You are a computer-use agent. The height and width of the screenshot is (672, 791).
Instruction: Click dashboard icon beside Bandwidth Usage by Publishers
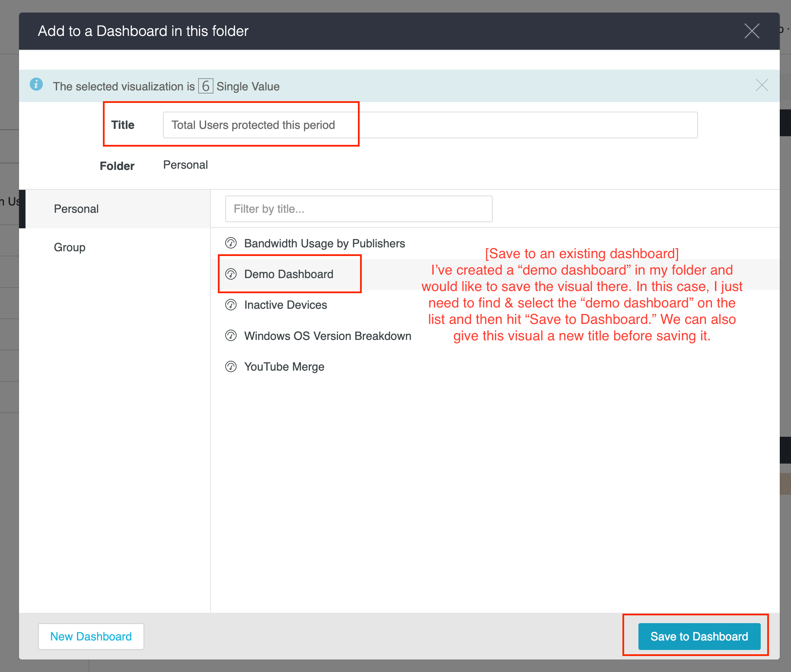(231, 243)
